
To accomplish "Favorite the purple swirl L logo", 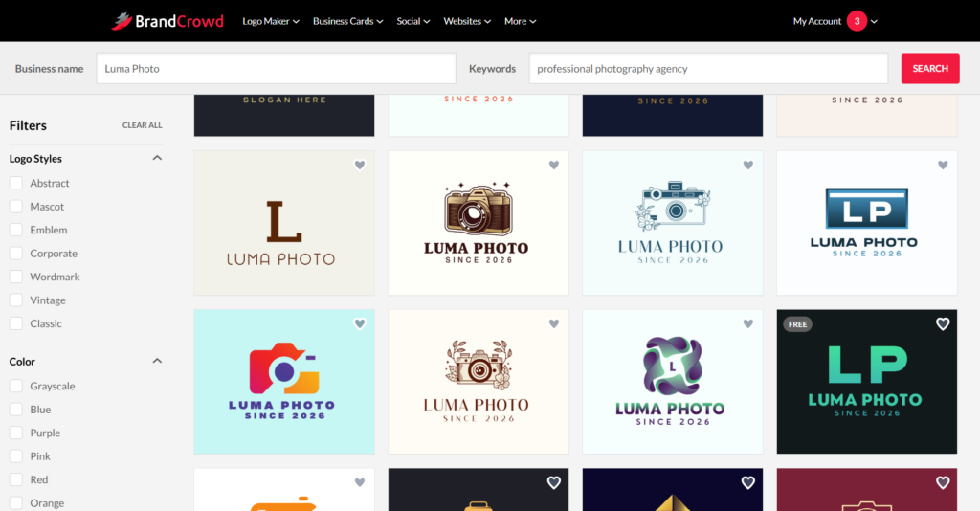I will click(x=748, y=323).
